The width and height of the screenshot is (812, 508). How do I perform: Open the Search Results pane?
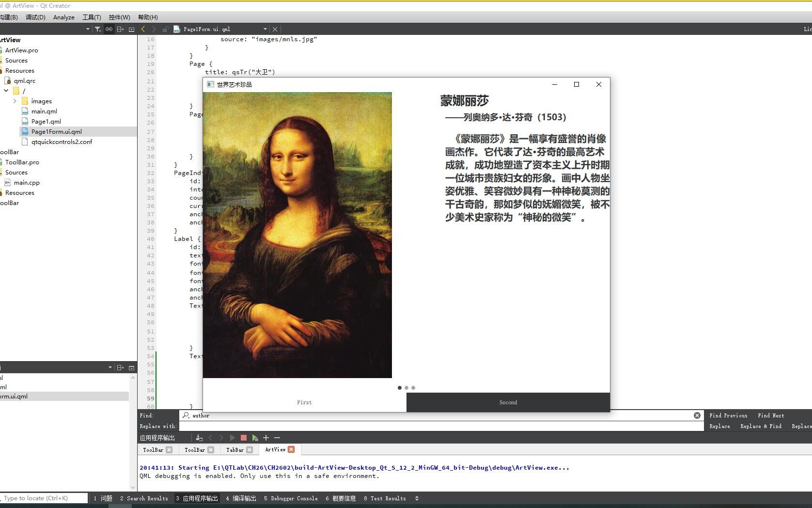tap(144, 498)
